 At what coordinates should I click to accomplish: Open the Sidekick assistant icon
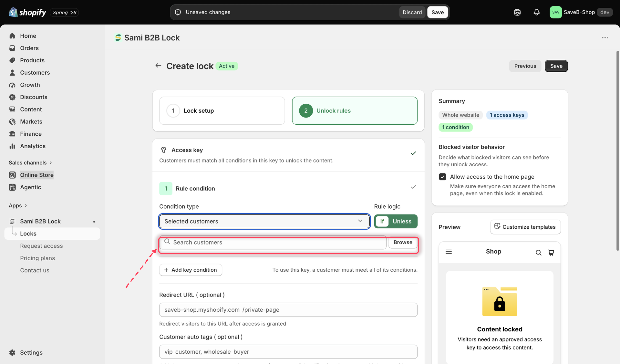[517, 12]
